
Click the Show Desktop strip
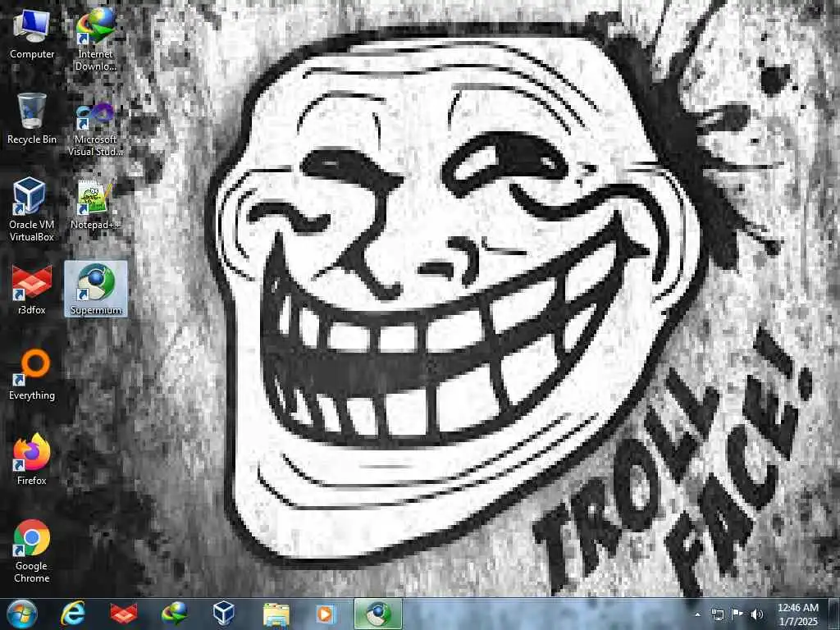834,614
